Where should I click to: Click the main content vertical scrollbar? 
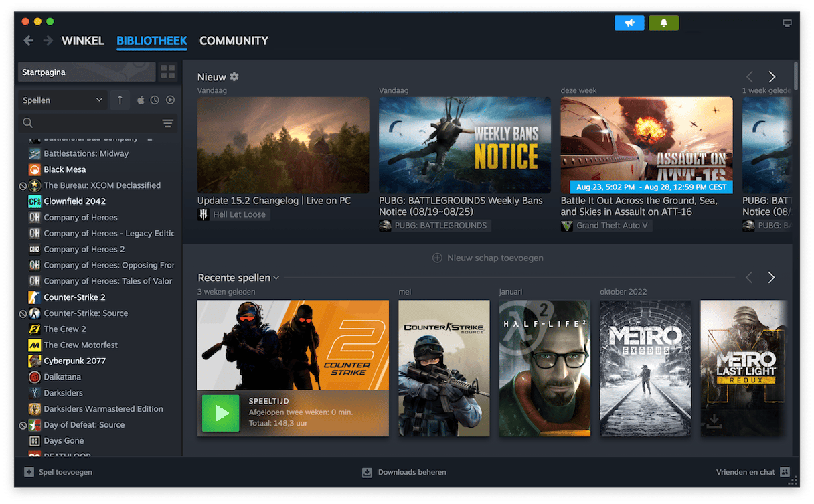(x=795, y=76)
